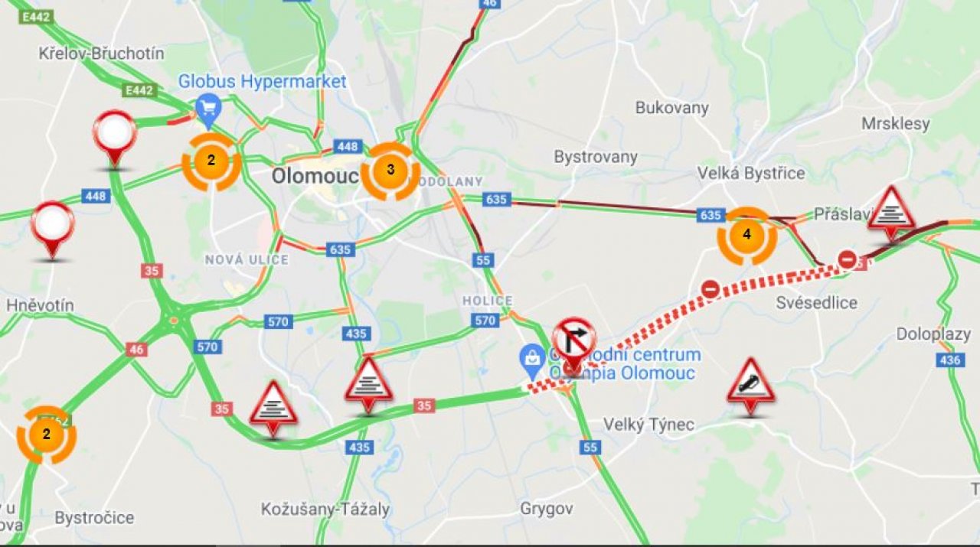This screenshot has height=547, width=980.
Task: Click the traffic jam warning triangle near Přáslavice
Action: coord(891,212)
